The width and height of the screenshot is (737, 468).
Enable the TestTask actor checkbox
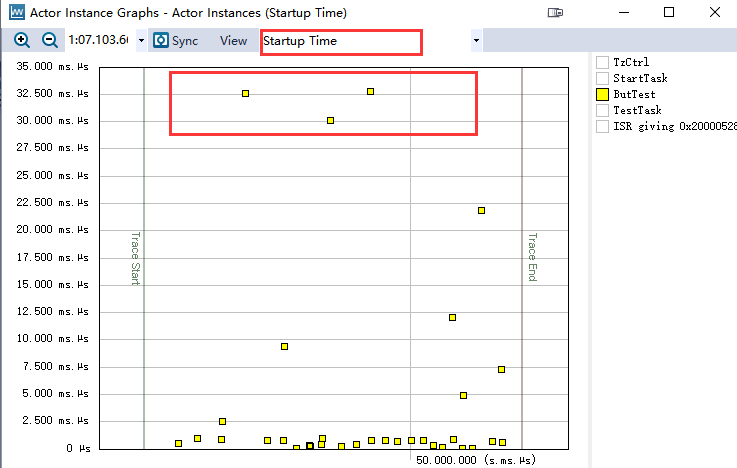(x=602, y=110)
